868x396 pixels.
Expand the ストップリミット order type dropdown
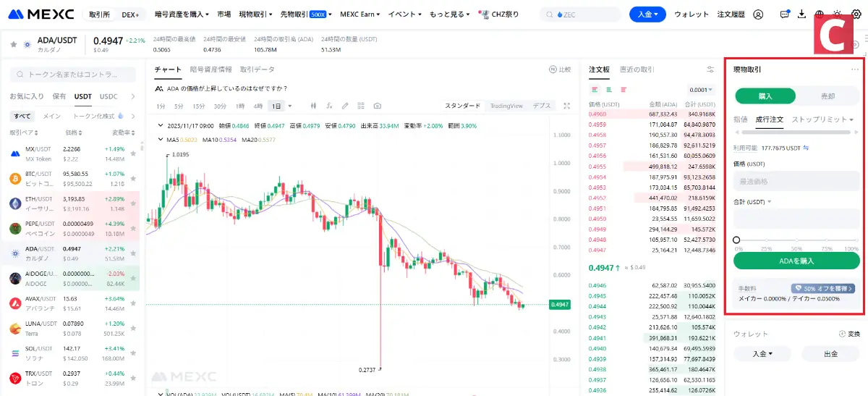click(x=822, y=119)
